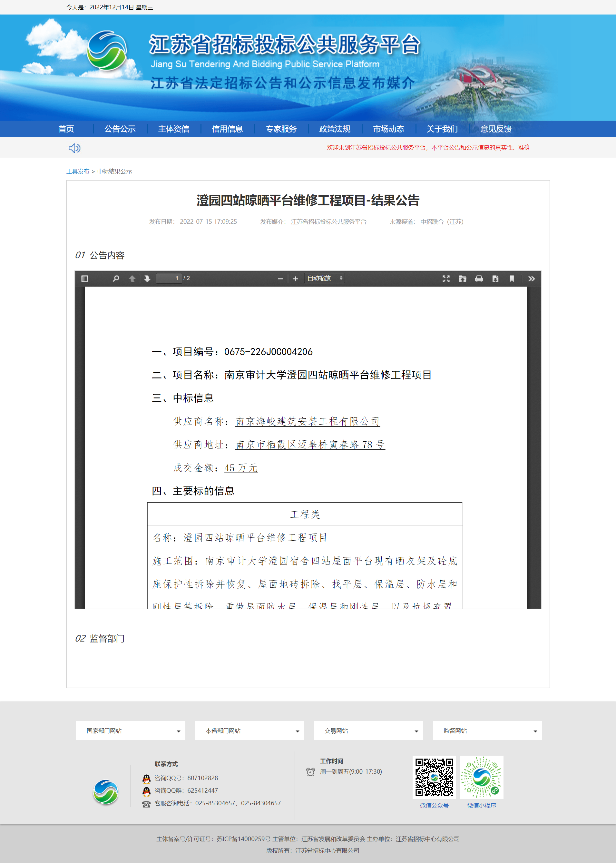Click the supplier name 南京海峻建筑安装工程有限公司
616x863 pixels.
(307, 421)
